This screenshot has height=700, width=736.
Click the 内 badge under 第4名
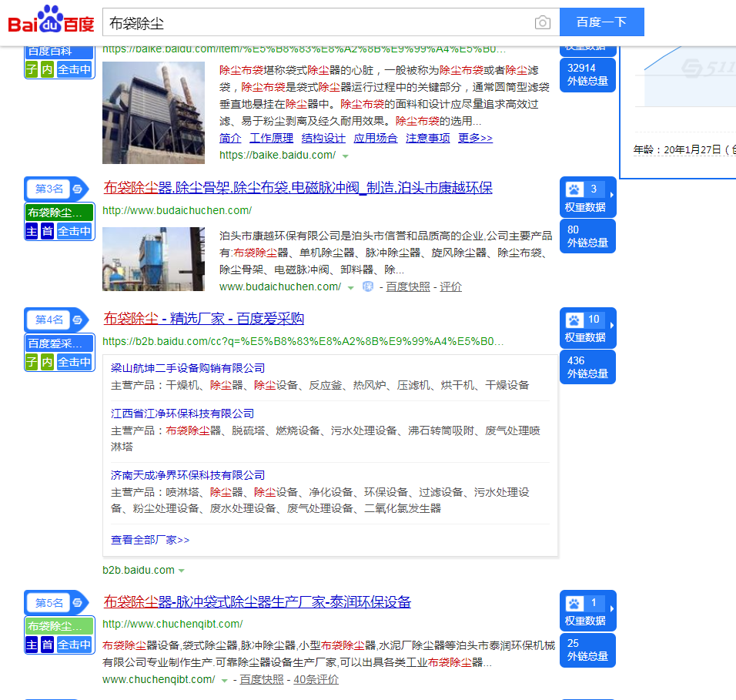48,362
